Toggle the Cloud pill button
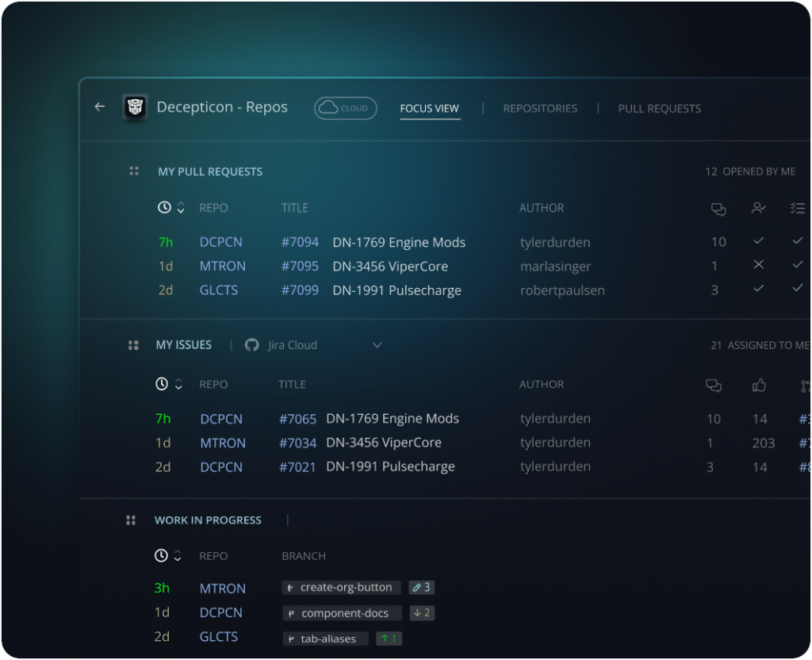 click(x=346, y=108)
